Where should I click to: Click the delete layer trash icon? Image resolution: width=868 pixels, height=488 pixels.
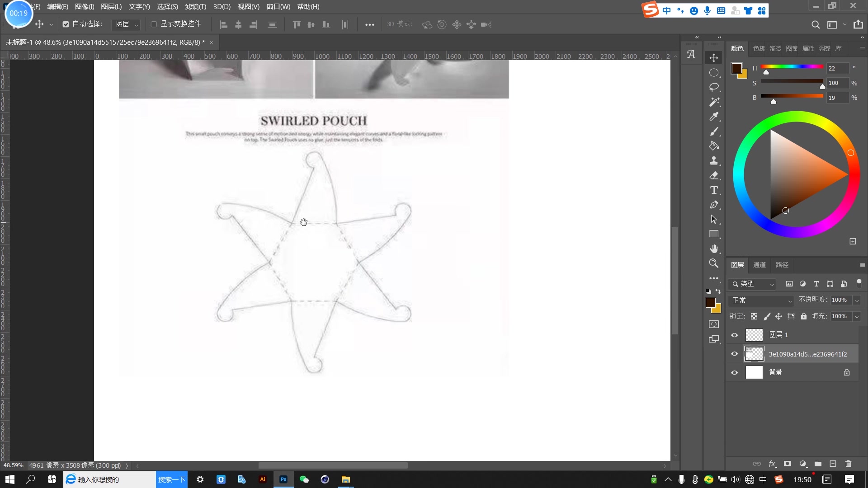tap(848, 464)
